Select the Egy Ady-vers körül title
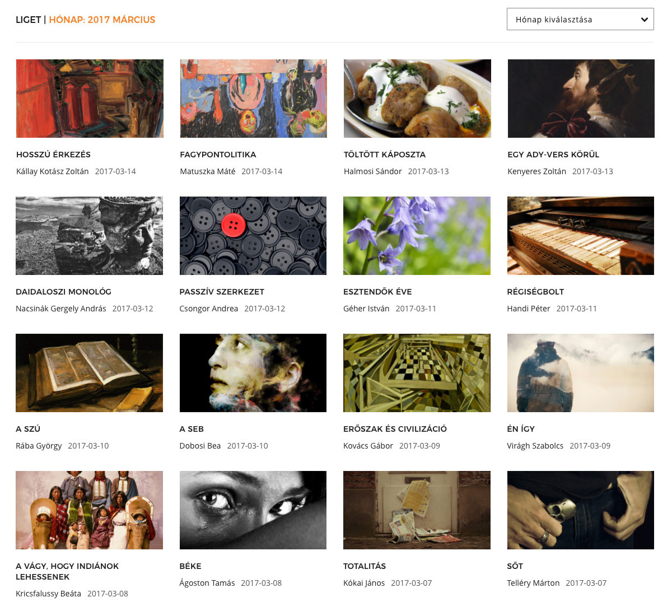This screenshot has height=616, width=672. 553,155
